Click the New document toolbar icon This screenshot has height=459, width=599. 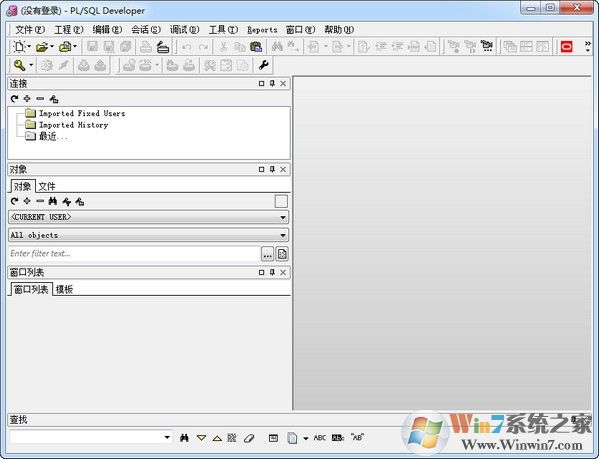(19, 47)
